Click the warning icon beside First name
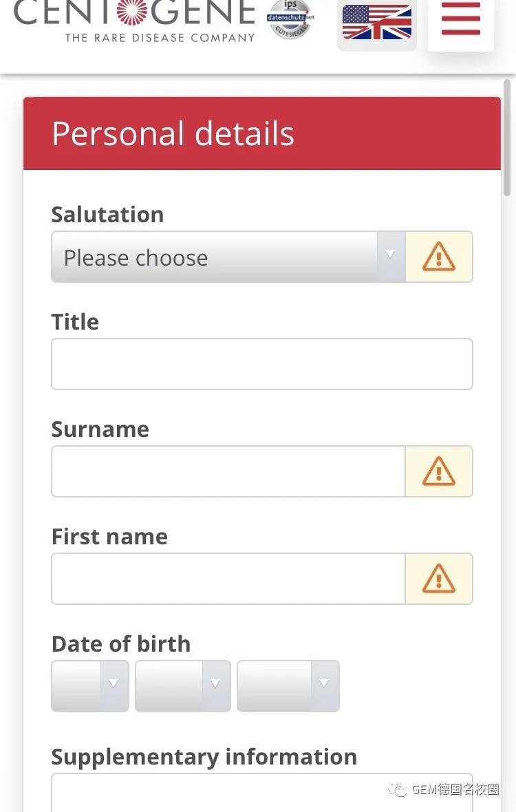516x812 pixels. [439, 579]
